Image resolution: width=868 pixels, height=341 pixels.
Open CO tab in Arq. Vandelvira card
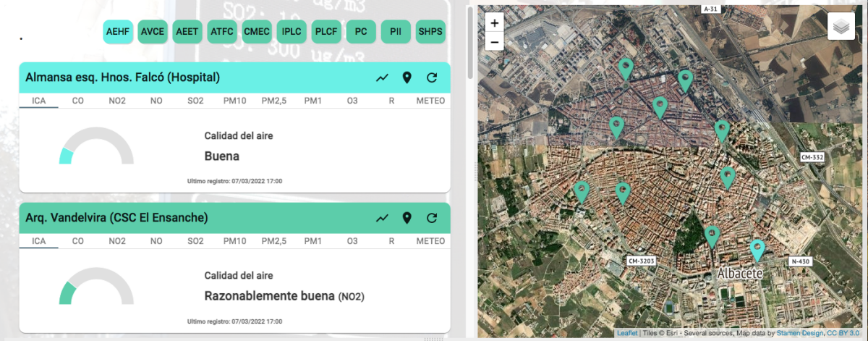pos(78,240)
